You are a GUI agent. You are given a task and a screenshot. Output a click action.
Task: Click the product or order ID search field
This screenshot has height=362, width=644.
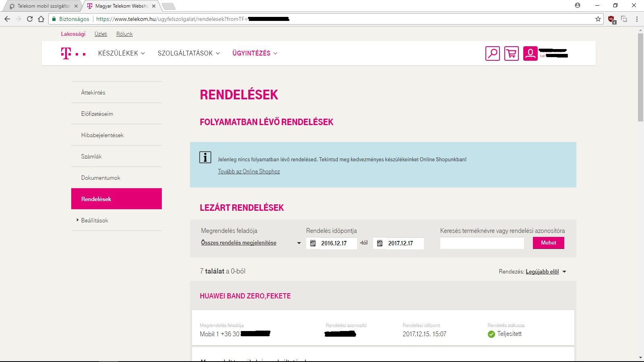[482, 243]
